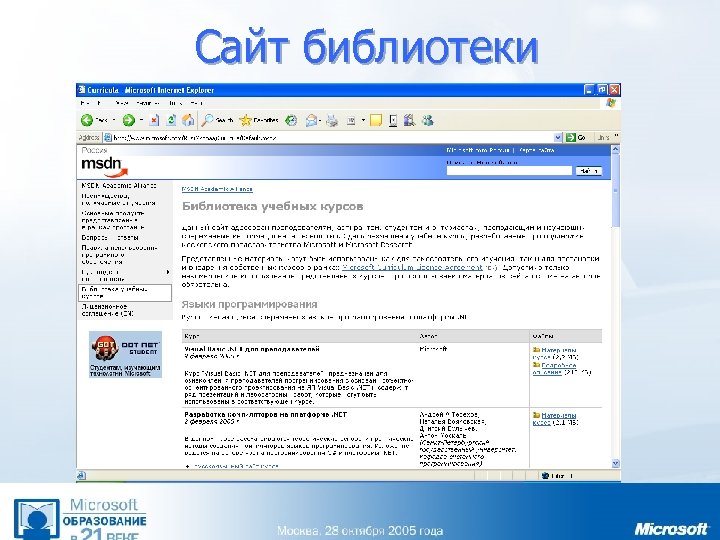Click the Библиотека учебных курсов page heading
The width and height of the screenshot is (720, 540).
tap(273, 206)
